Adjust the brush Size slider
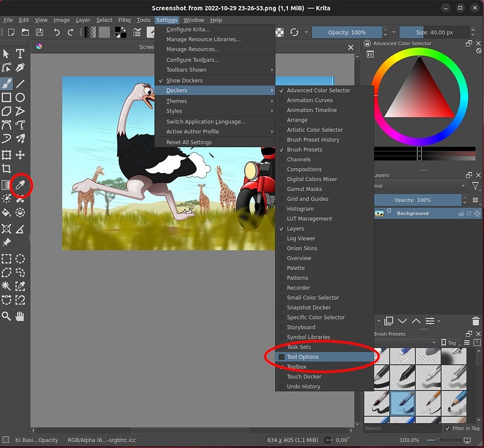Viewport: 484px width, 448px height. [x=434, y=32]
